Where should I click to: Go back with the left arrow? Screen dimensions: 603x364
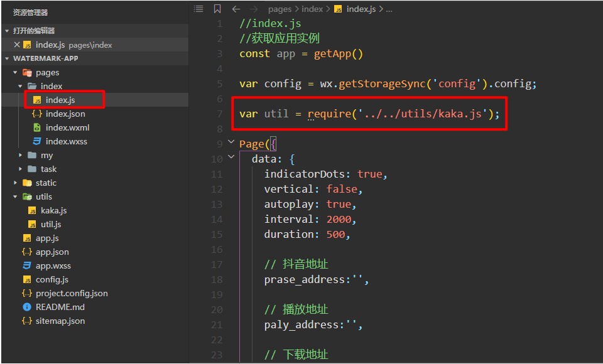(x=236, y=9)
